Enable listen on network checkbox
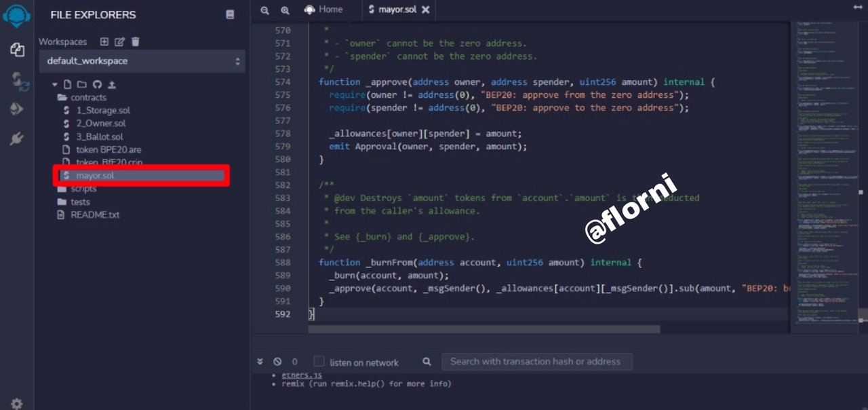The height and width of the screenshot is (410, 868). point(319,362)
